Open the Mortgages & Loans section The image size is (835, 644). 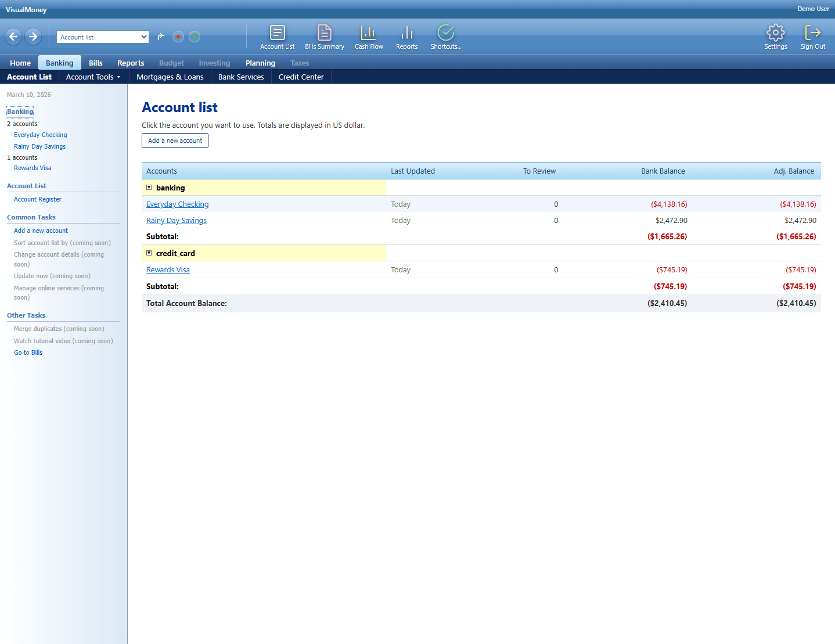(170, 77)
